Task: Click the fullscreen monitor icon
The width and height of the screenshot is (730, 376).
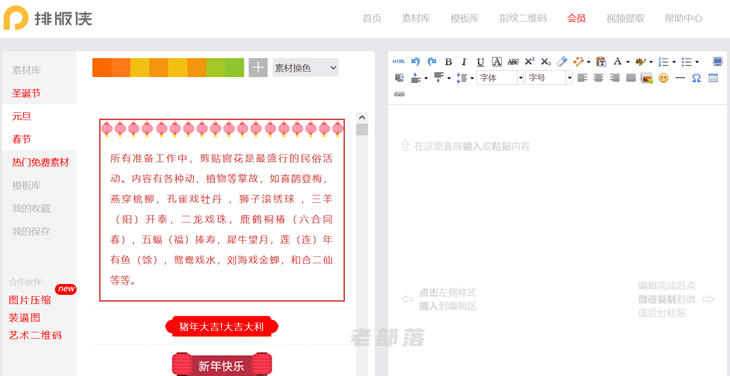Action: tap(718, 61)
